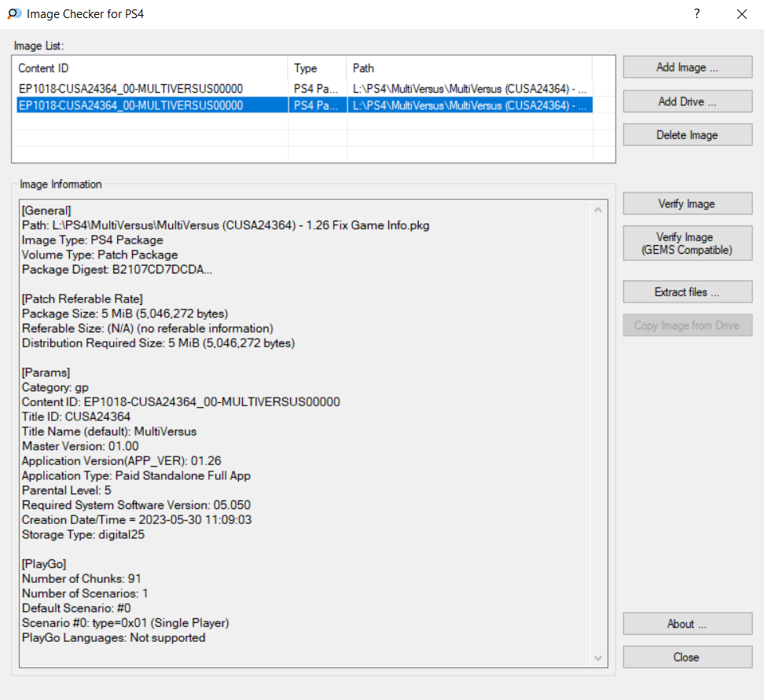This screenshot has height=700, width=764.
Task: Click the help question mark button
Action: [x=696, y=14]
